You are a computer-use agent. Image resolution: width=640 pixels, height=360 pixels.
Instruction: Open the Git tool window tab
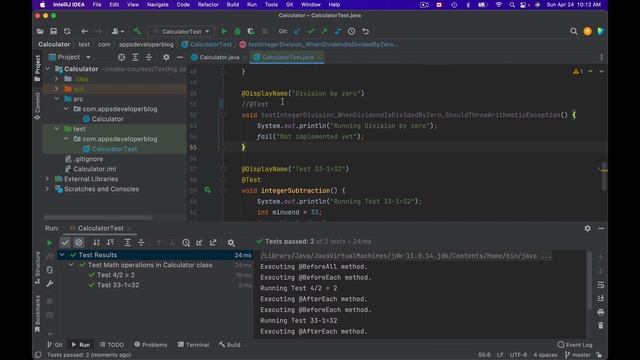pyautogui.click(x=55, y=345)
